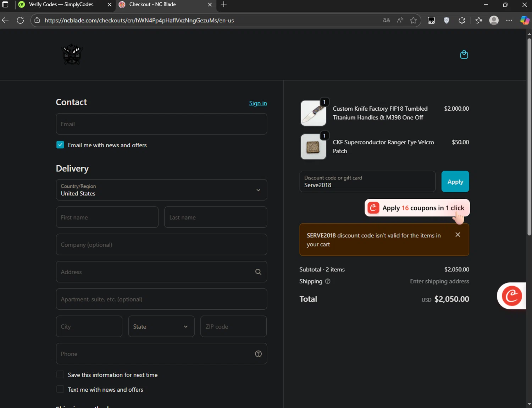Click Apply 16 coupons in 1 click
Screen dimensions: 532x408
[x=417, y=208]
